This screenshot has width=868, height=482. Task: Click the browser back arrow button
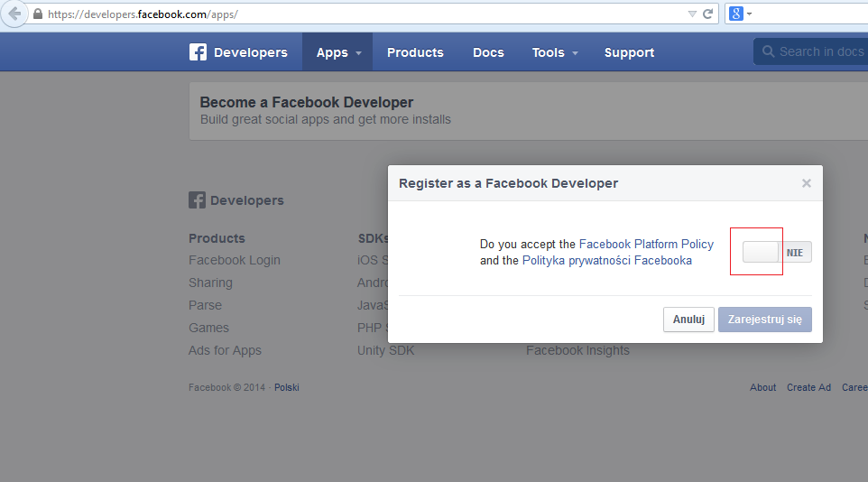(x=14, y=14)
